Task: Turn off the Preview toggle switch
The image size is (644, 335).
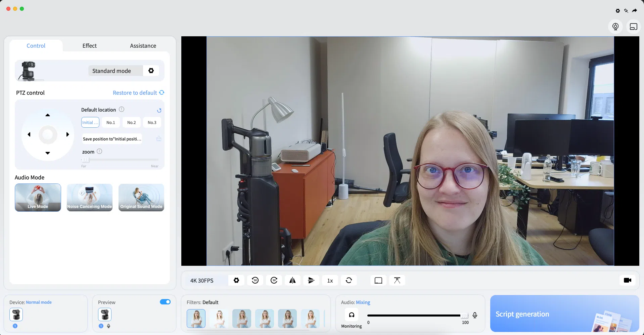Action: click(165, 302)
